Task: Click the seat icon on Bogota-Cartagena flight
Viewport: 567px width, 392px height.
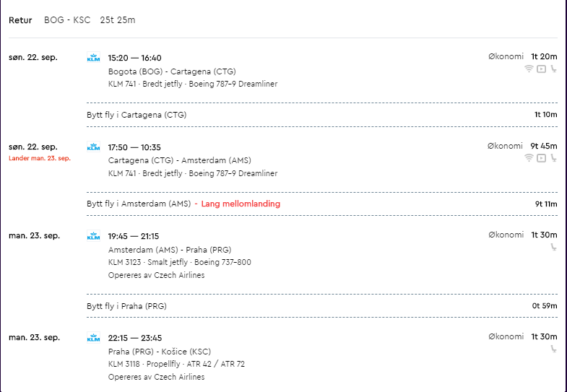Action: [553, 69]
